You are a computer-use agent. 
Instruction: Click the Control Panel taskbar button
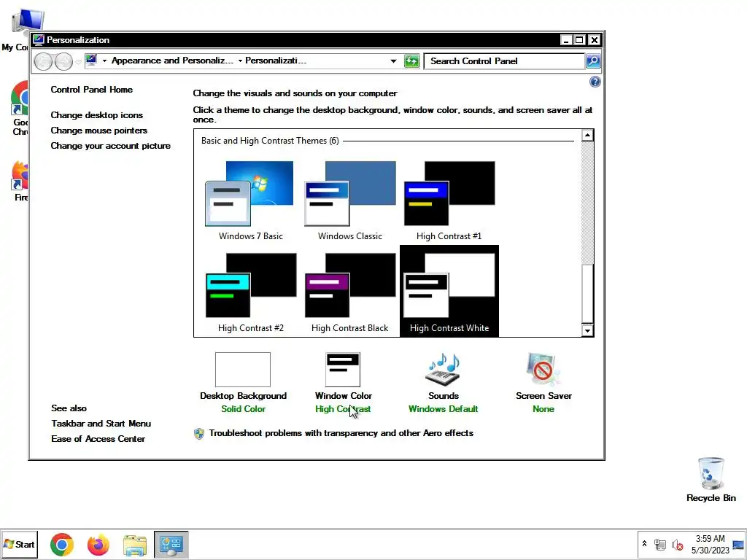click(x=171, y=545)
